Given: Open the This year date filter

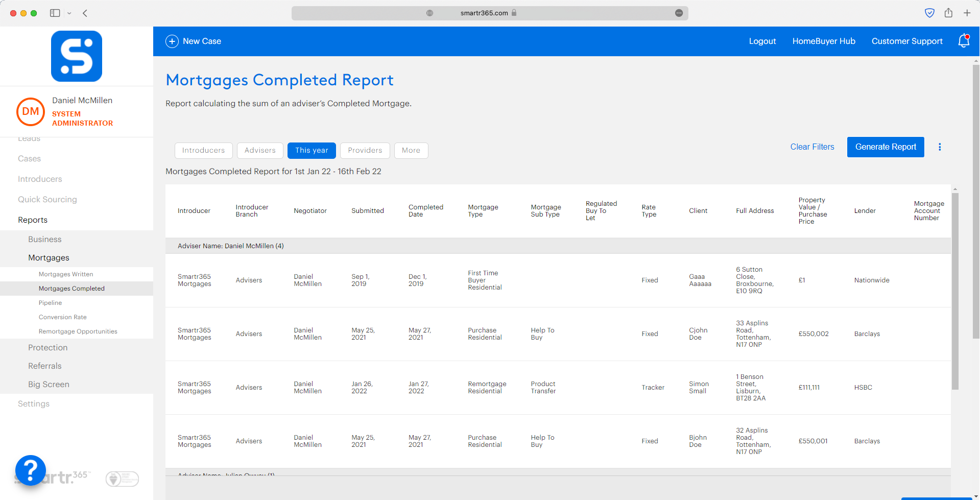Looking at the screenshot, I should click(312, 151).
